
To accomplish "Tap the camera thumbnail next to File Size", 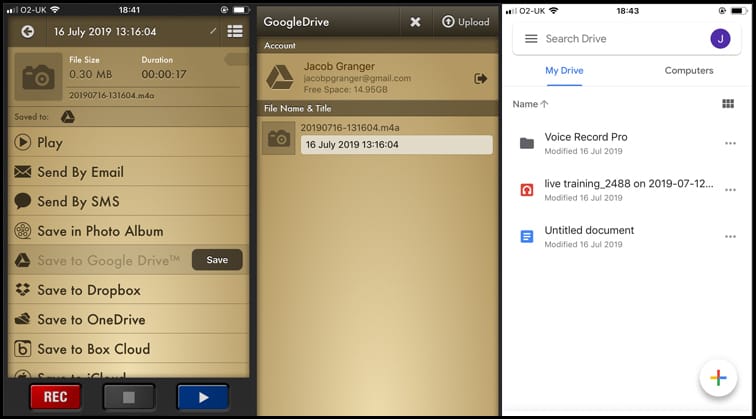I will [38, 77].
